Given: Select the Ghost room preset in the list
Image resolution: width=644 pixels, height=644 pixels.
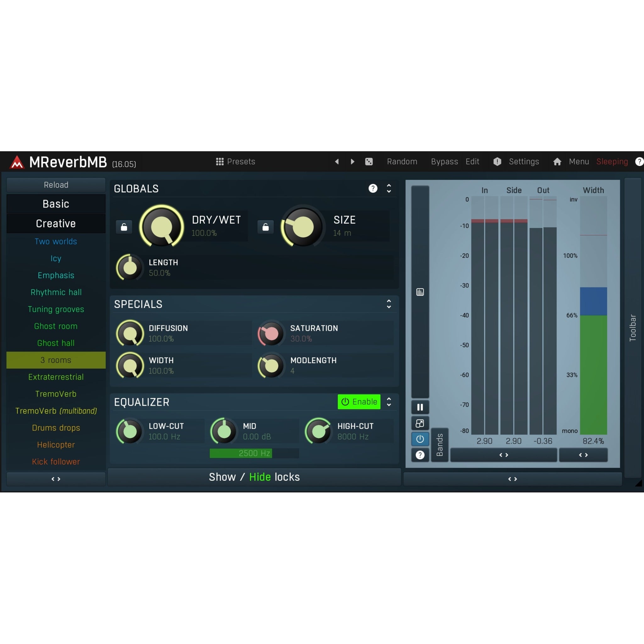Looking at the screenshot, I should click(56, 326).
